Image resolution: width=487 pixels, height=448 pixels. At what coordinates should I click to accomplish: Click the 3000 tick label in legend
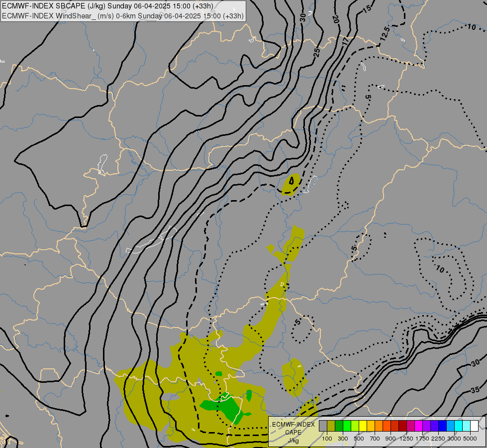coord(454,439)
